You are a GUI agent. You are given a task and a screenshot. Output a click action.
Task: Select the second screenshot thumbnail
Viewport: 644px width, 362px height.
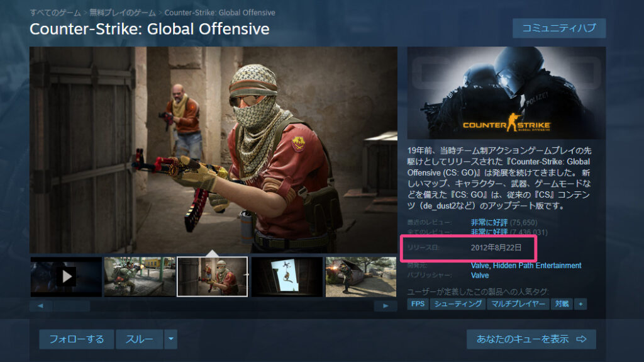click(x=140, y=277)
